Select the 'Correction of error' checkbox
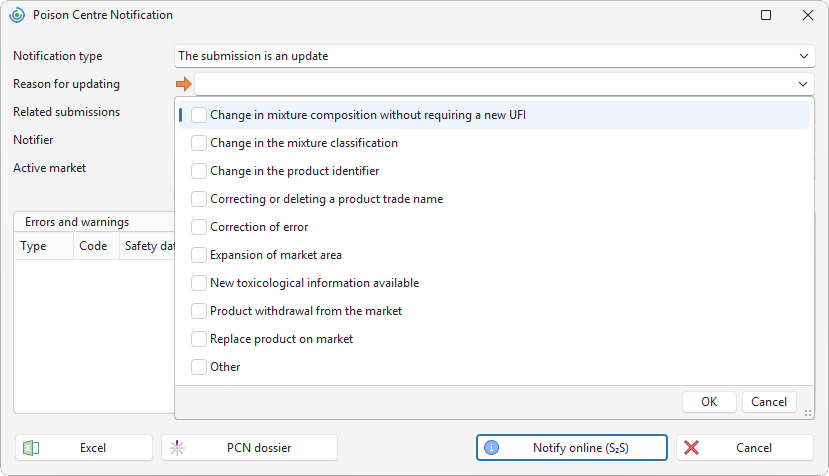 [199, 227]
